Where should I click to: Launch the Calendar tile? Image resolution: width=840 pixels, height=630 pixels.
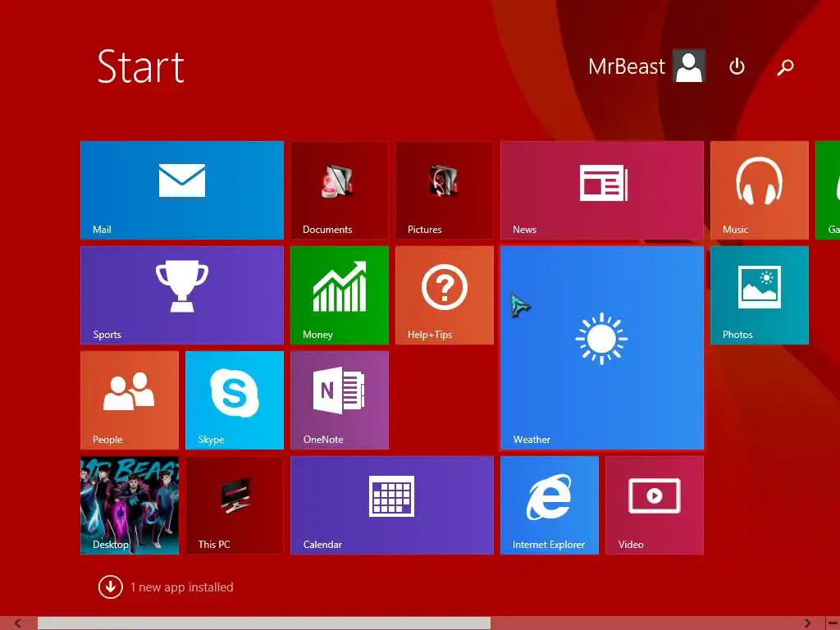(391, 505)
